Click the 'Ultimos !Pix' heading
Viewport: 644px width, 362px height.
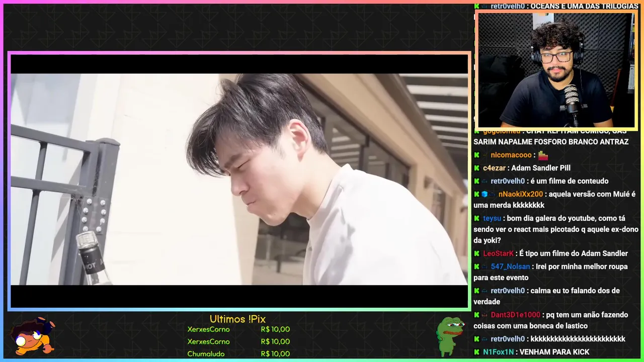pyautogui.click(x=237, y=319)
